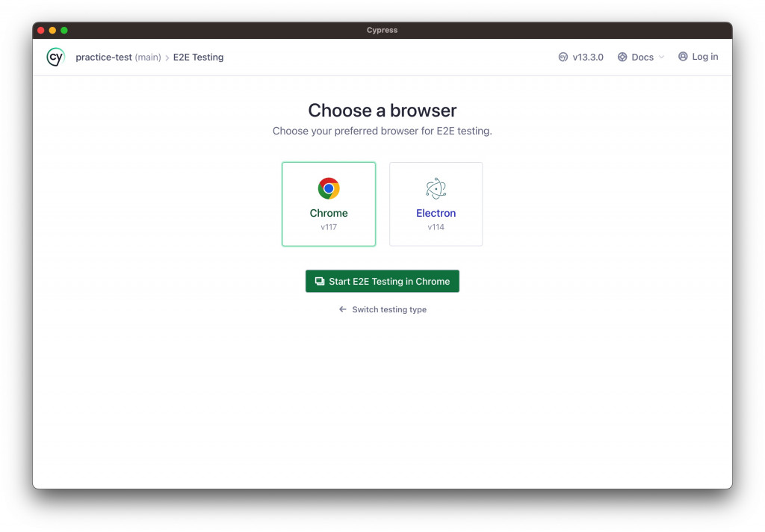Click the E2E Testing breadcrumb
Image resolution: width=765 pixels, height=532 pixels.
(x=198, y=57)
